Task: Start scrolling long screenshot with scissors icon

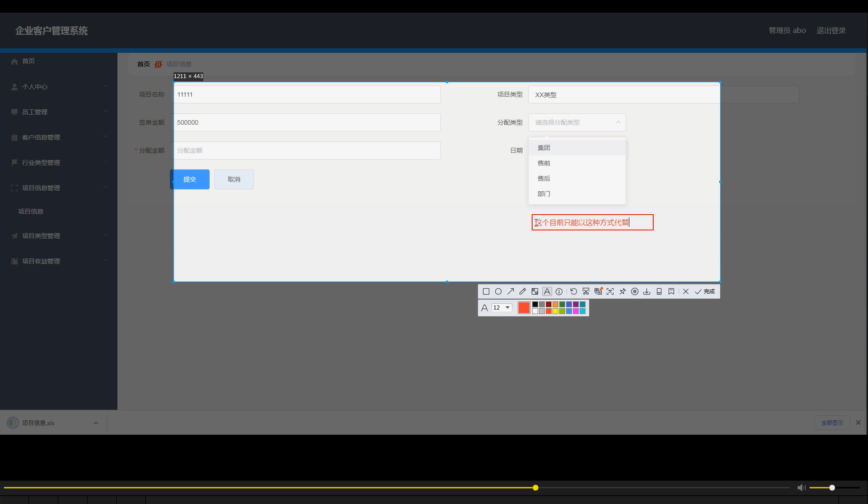Action: click(x=586, y=292)
